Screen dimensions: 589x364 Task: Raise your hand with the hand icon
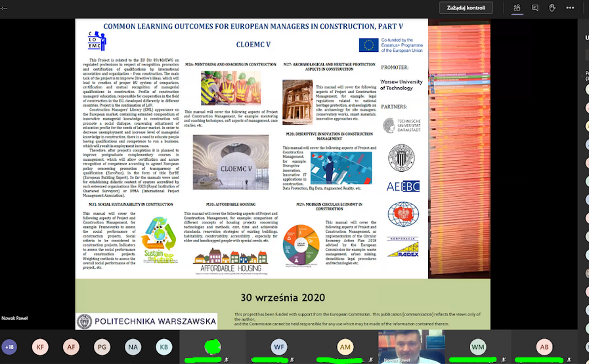click(x=552, y=7)
